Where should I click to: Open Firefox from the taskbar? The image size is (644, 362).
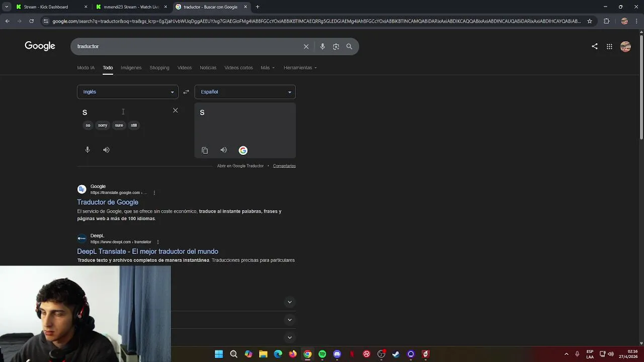pos(293,354)
